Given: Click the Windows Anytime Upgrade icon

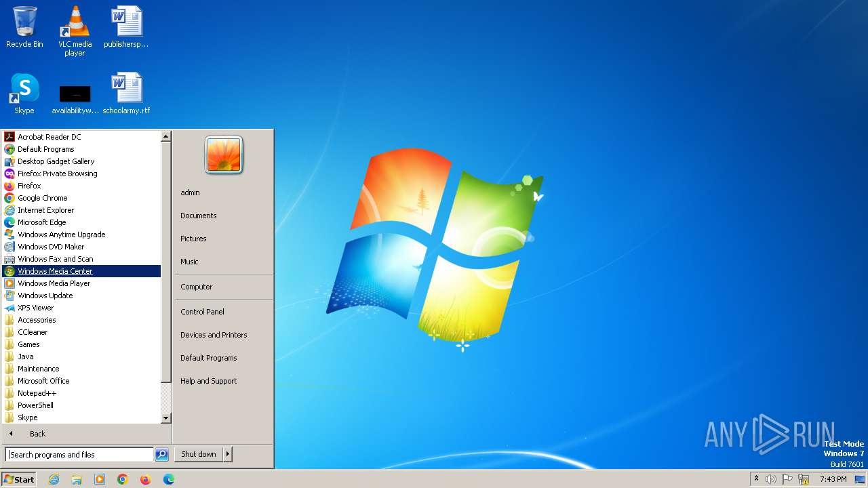Looking at the screenshot, I should pyautogui.click(x=9, y=235).
